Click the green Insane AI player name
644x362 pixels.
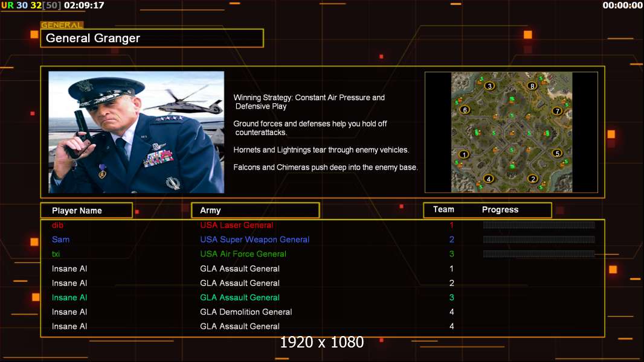pos(69,297)
